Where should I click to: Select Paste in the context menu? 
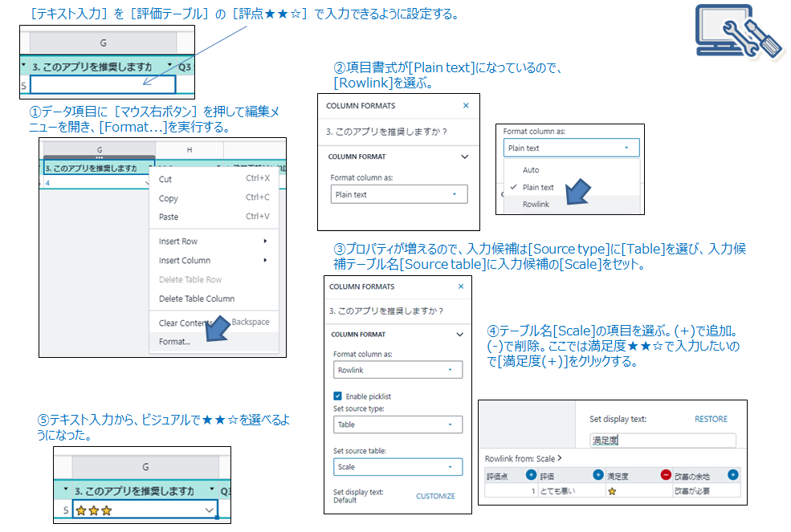coord(214,217)
